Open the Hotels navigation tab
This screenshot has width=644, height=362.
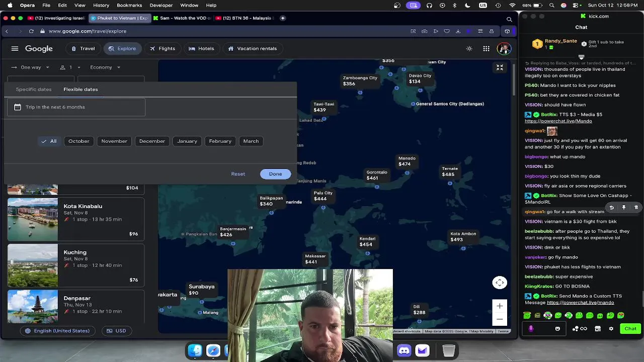click(201, 49)
